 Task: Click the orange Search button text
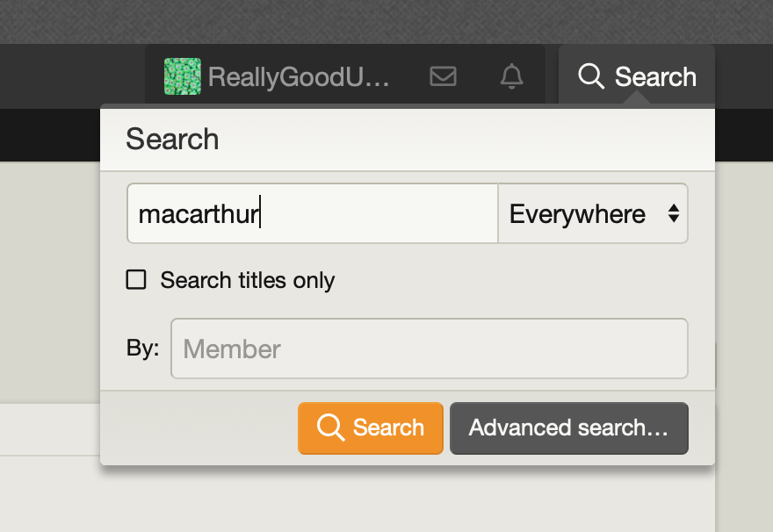click(x=388, y=428)
